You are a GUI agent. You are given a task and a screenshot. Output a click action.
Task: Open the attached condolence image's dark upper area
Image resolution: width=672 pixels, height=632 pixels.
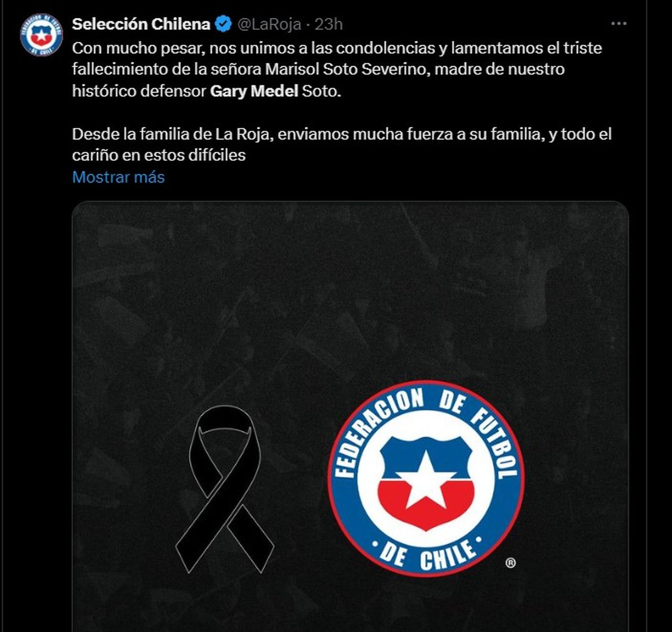(350, 280)
